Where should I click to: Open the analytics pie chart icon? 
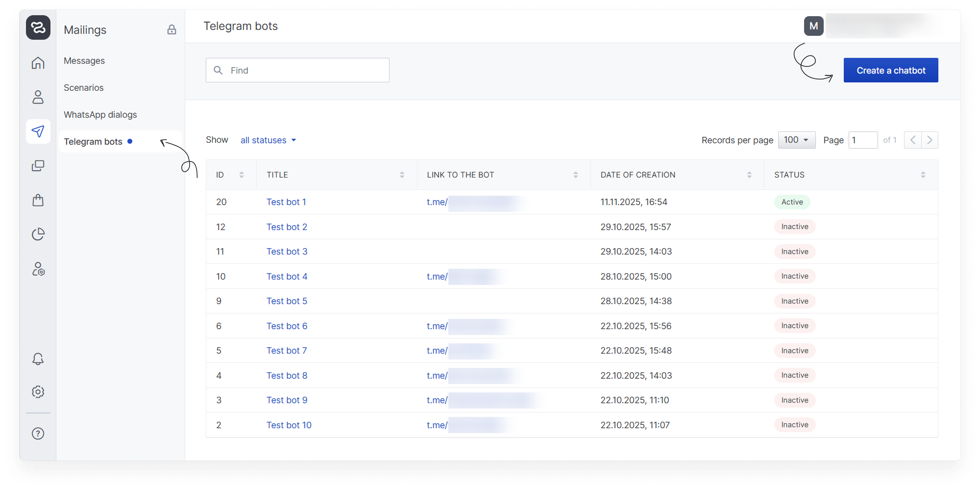pos(38,234)
